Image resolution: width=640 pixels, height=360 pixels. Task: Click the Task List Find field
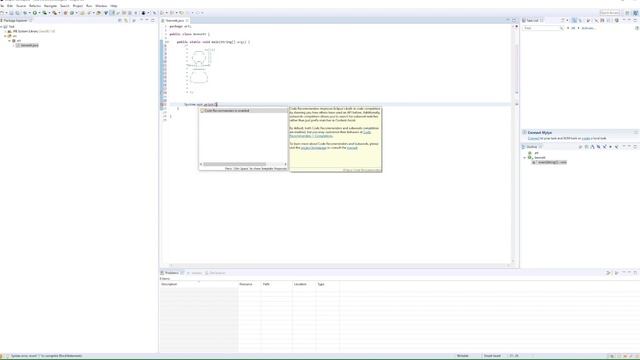pyautogui.click(x=542, y=28)
